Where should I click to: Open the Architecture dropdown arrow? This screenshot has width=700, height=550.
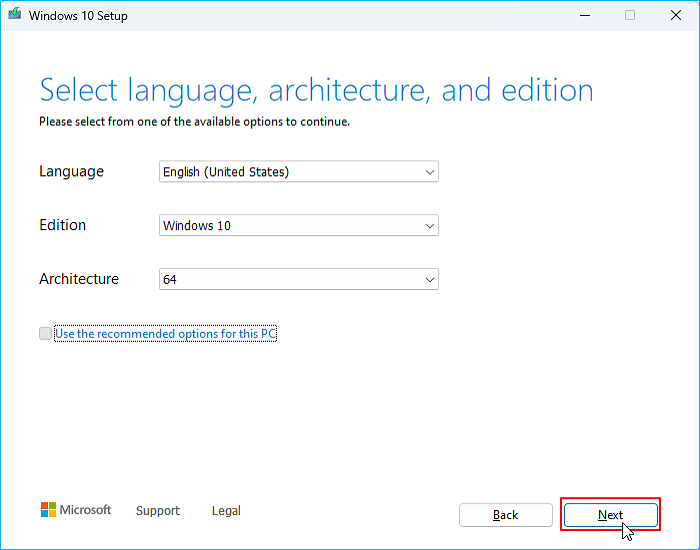(x=430, y=280)
